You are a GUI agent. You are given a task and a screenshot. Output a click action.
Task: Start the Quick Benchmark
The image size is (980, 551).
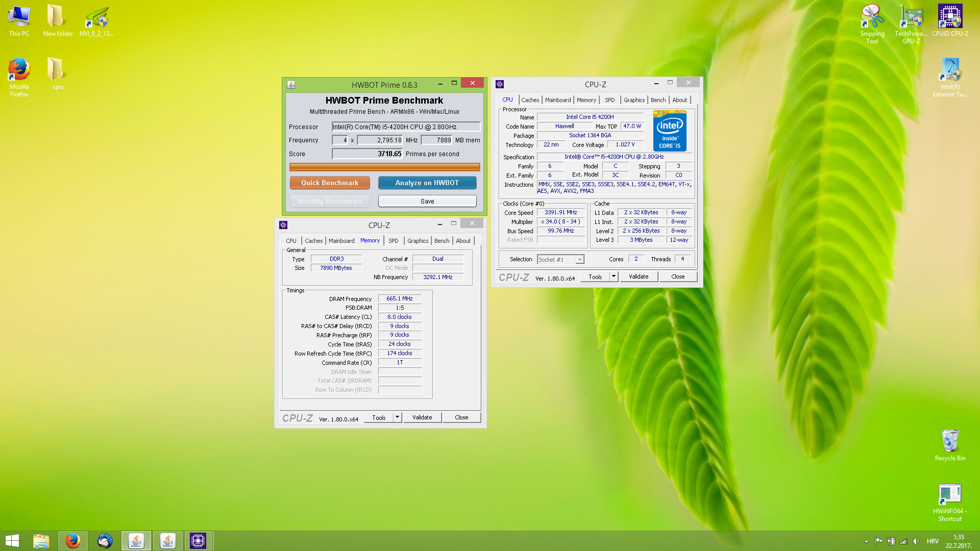pyautogui.click(x=330, y=183)
